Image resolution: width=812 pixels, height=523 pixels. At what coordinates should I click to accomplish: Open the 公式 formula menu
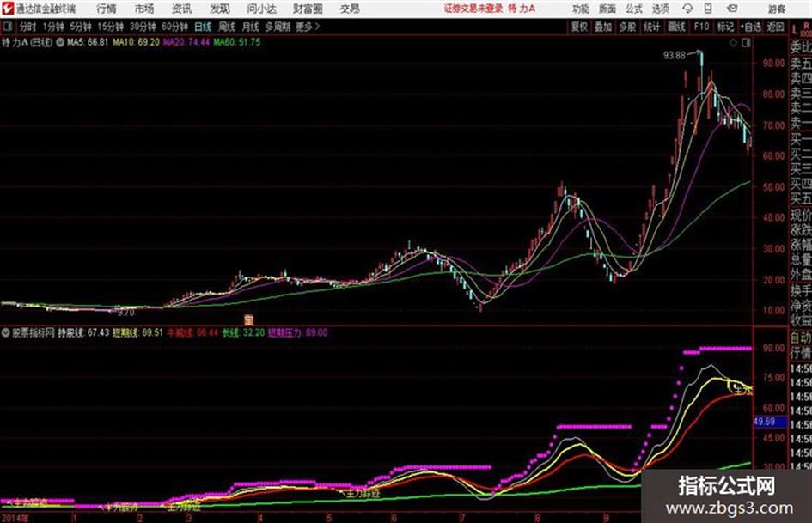pos(634,9)
